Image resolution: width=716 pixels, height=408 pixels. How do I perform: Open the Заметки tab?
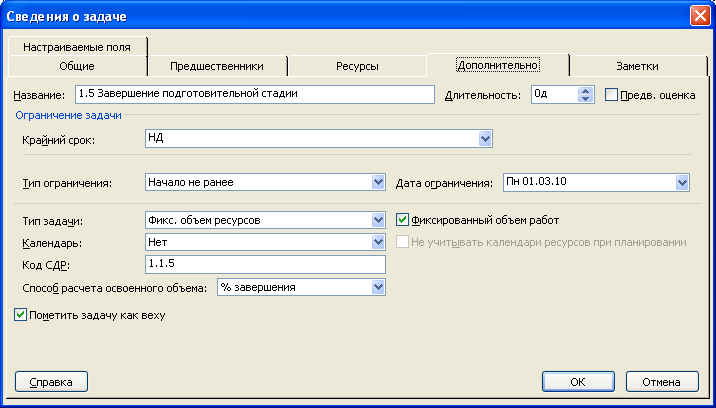pyautogui.click(x=637, y=66)
